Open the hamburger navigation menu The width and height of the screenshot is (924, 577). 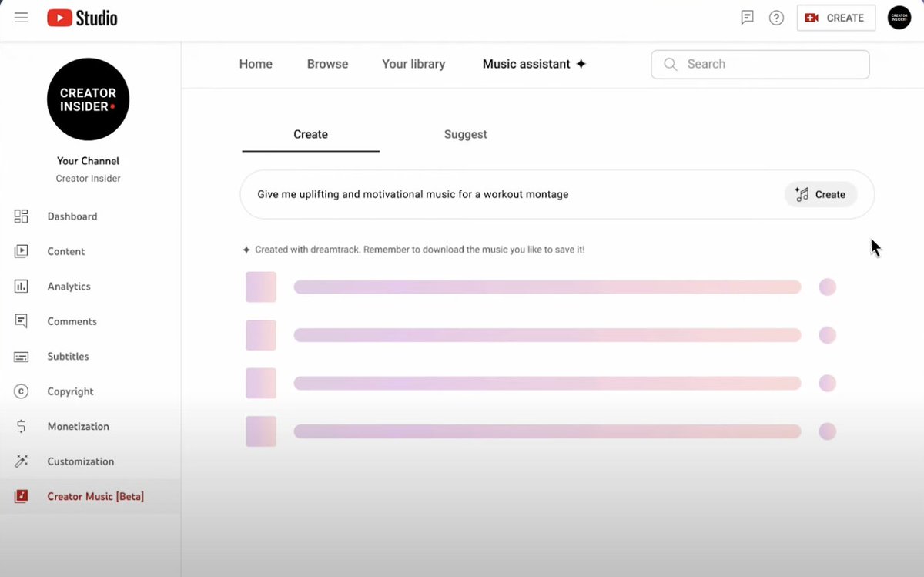[21, 17]
